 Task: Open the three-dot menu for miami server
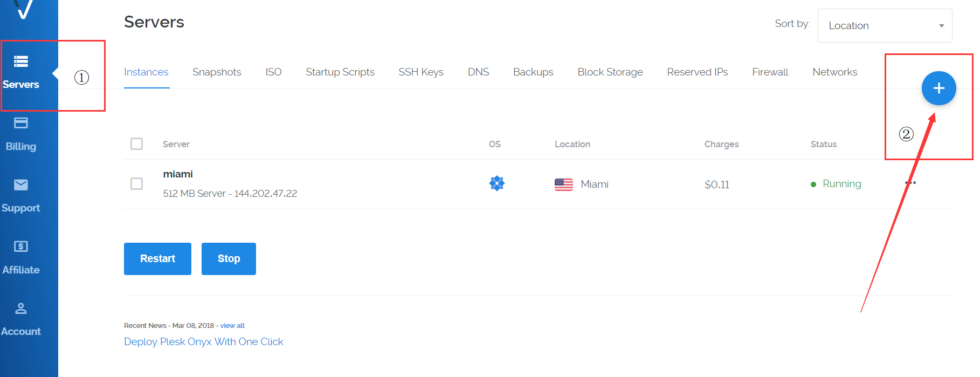(910, 183)
